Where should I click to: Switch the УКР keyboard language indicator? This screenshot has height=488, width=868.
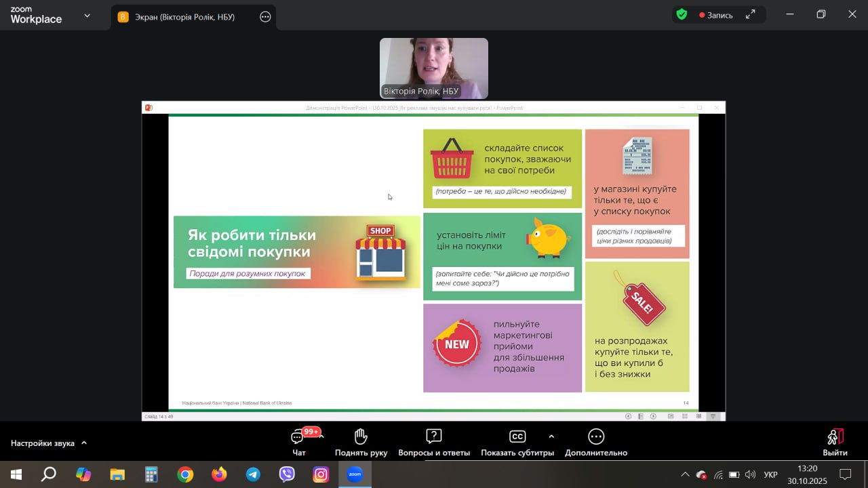[x=770, y=474]
